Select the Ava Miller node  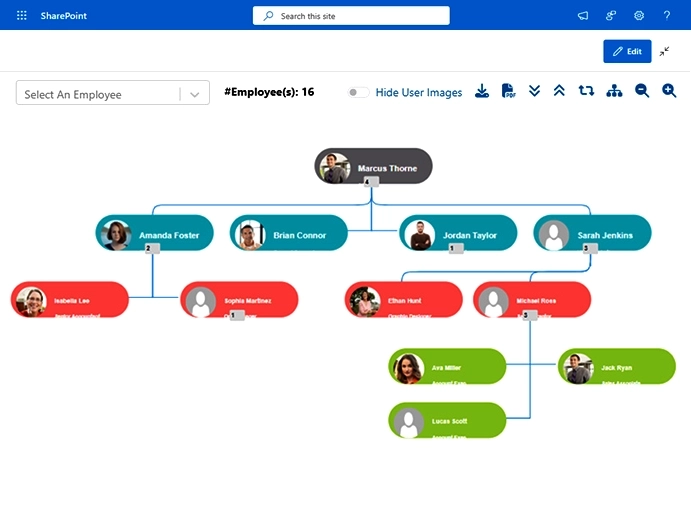tap(447, 366)
